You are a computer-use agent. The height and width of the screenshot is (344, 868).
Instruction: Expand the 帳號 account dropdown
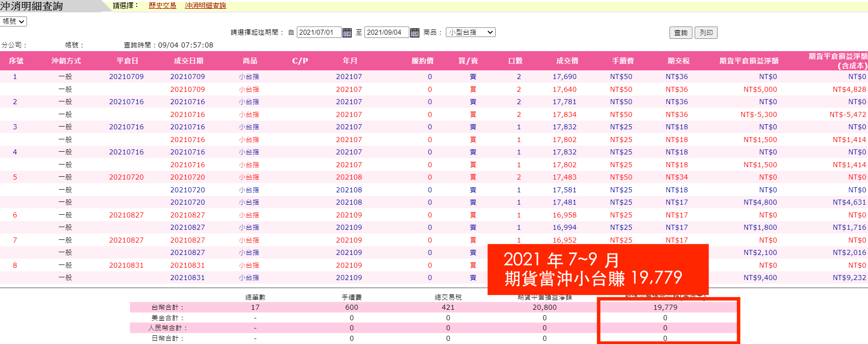[14, 21]
